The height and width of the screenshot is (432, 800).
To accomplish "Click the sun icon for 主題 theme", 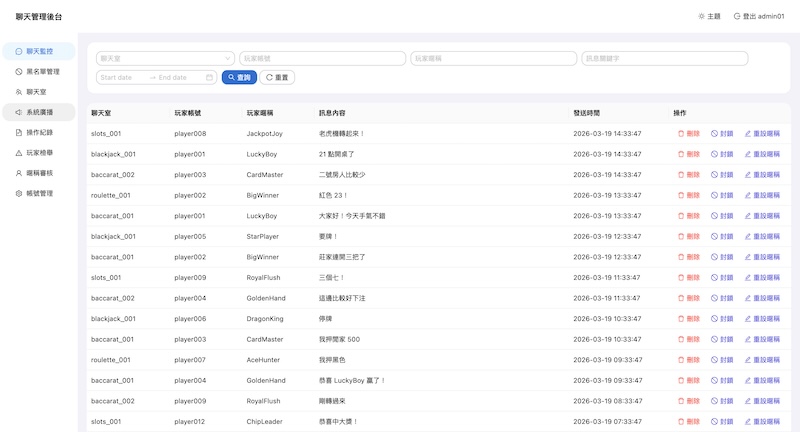I will point(702,16).
